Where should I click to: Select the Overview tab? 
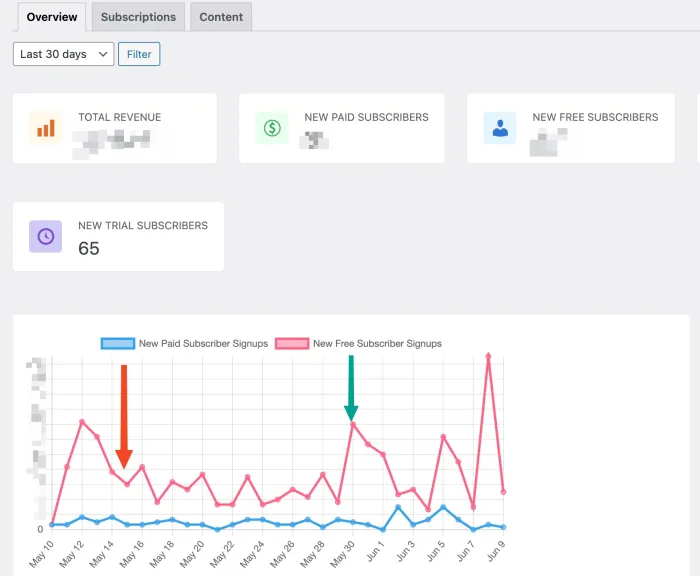coord(52,17)
